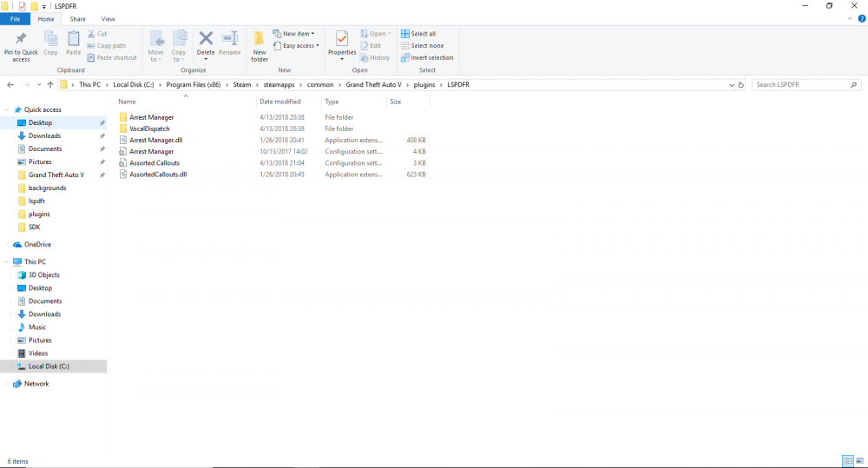
Task: Click the refresh icon by address bar
Action: tap(740, 85)
